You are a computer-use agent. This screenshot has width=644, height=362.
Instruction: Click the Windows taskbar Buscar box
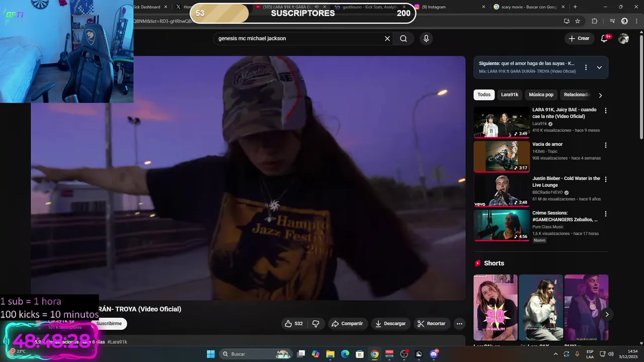click(256, 354)
